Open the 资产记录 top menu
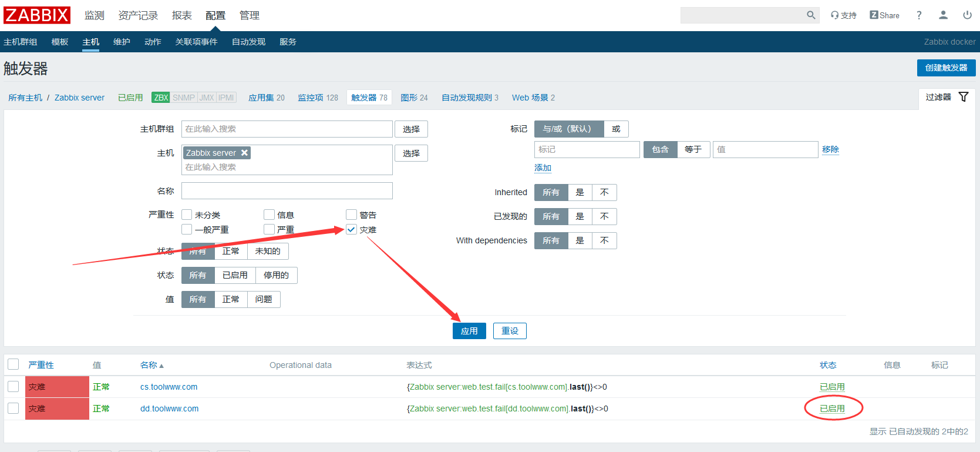This screenshot has height=452, width=980. click(138, 15)
